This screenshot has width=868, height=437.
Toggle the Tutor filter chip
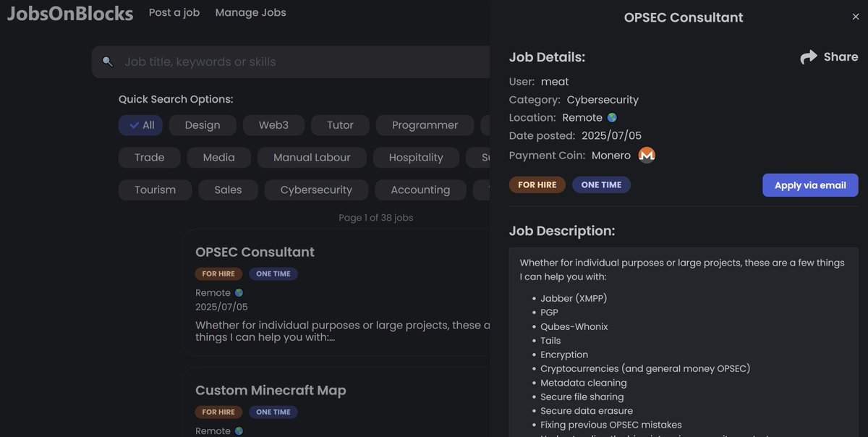click(x=340, y=125)
